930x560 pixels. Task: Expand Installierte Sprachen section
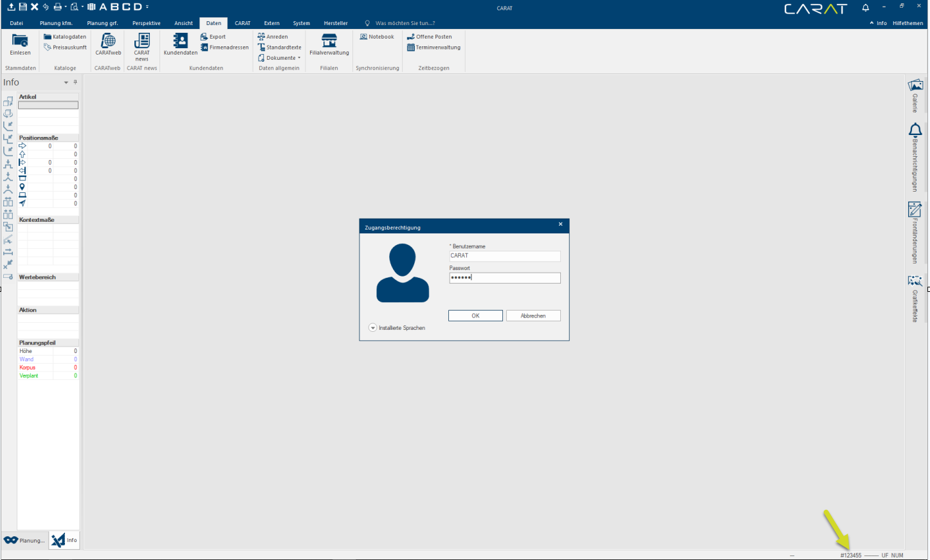tap(373, 328)
